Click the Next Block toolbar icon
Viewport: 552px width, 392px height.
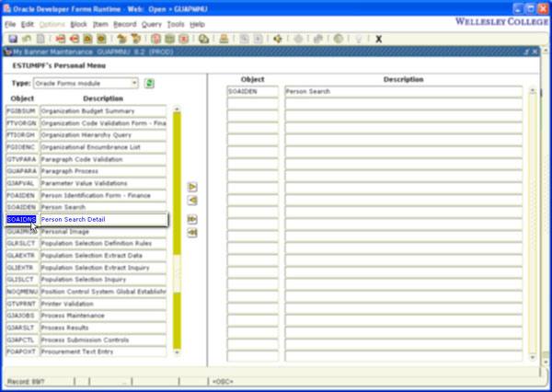coord(135,39)
